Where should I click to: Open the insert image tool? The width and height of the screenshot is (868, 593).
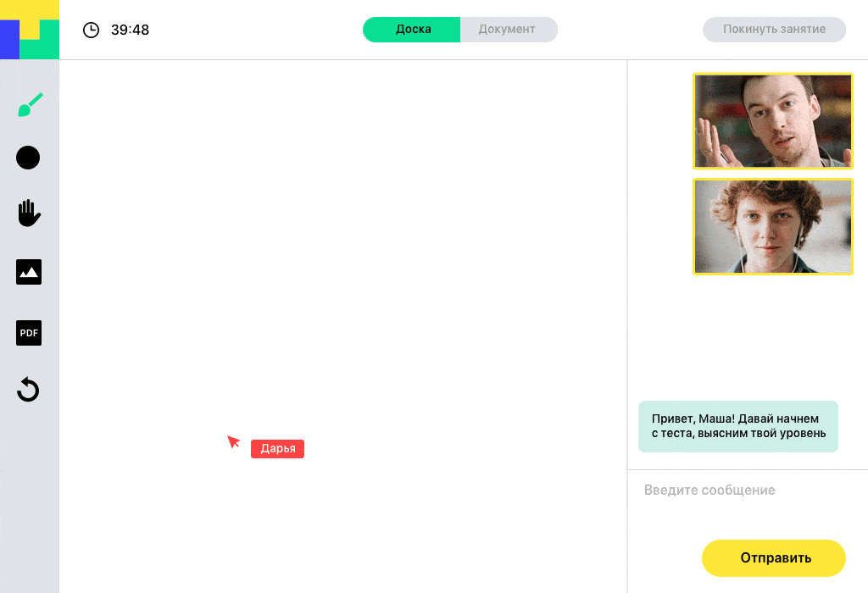29,272
